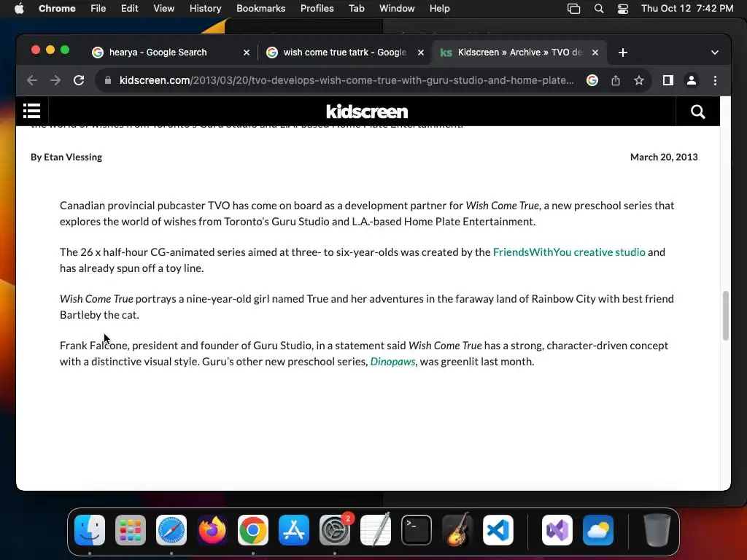Open the Apple menu
This screenshot has width=747, height=560.
click(19, 9)
